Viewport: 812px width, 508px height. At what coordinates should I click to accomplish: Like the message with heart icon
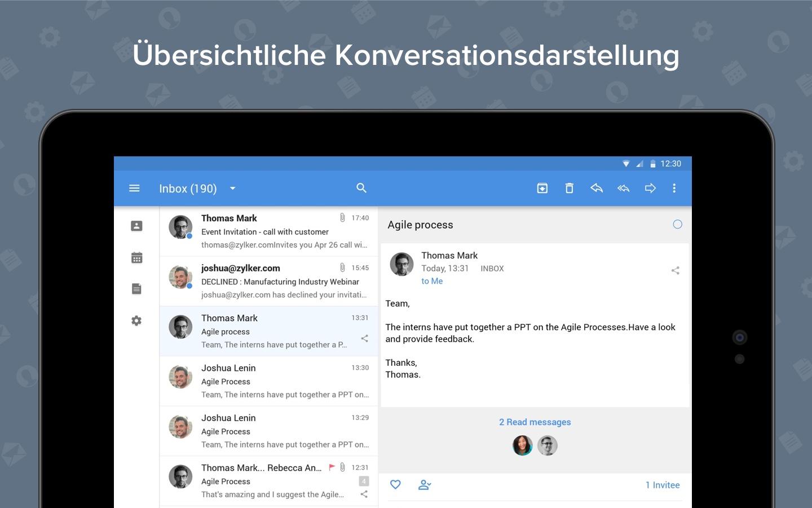(395, 484)
